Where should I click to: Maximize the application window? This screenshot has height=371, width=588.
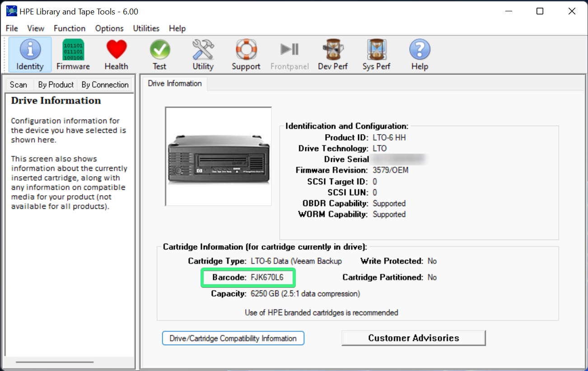pos(540,11)
